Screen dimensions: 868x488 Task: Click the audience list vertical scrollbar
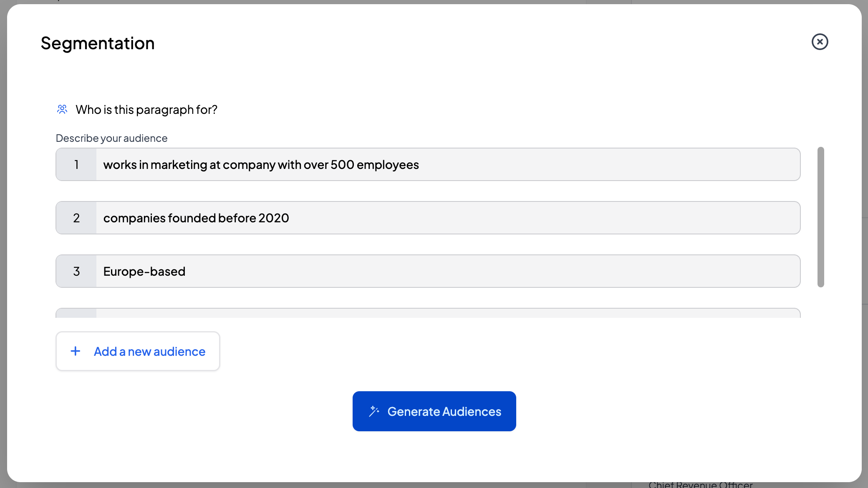820,217
